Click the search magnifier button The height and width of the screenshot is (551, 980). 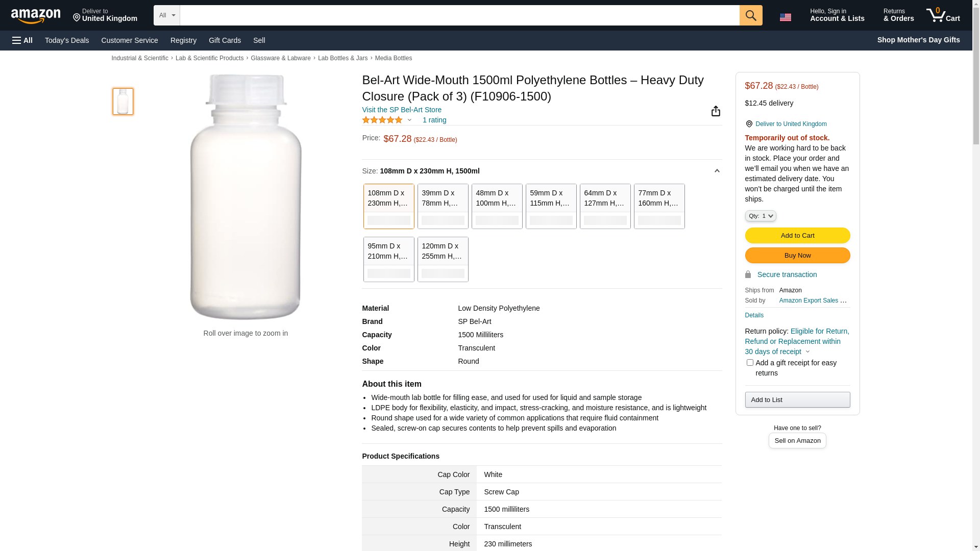click(x=750, y=15)
